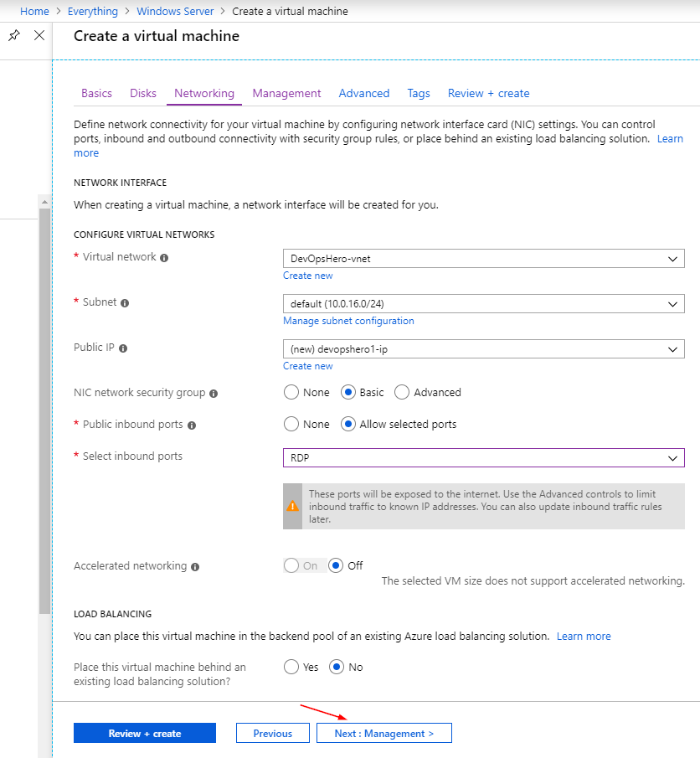Screen dimensions: 700x758
Task: Show info tooltip next to Subnet
Action: pyautogui.click(x=125, y=303)
